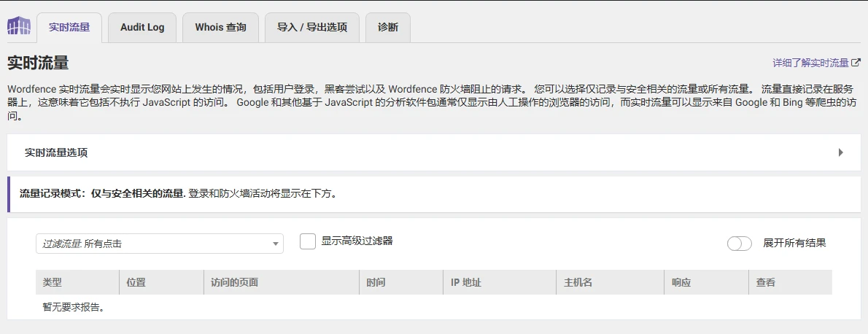Image resolution: width=868 pixels, height=334 pixels.
Task: Click the 访问的页面 column header
Action: 282,282
